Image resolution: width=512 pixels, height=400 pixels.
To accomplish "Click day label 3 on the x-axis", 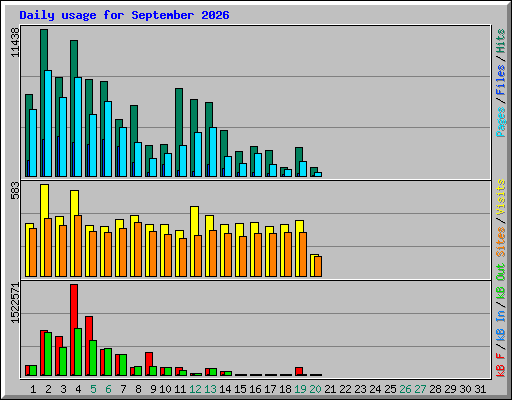I will click(x=63, y=389).
